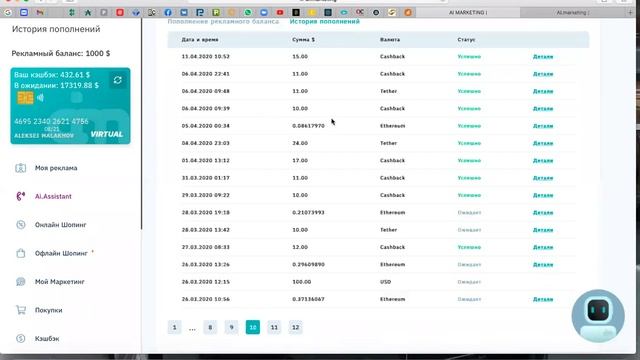Open Детали for 04.04.2020 23:03
Image resolution: width=640 pixels, height=360 pixels.
(543, 143)
